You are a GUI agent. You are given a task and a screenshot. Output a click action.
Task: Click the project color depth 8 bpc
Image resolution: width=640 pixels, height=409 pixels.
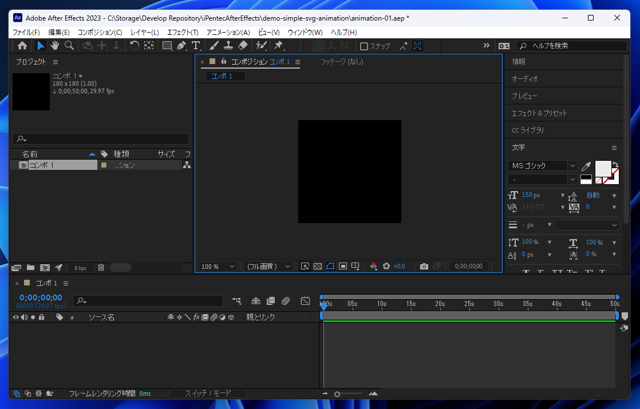pyautogui.click(x=80, y=268)
